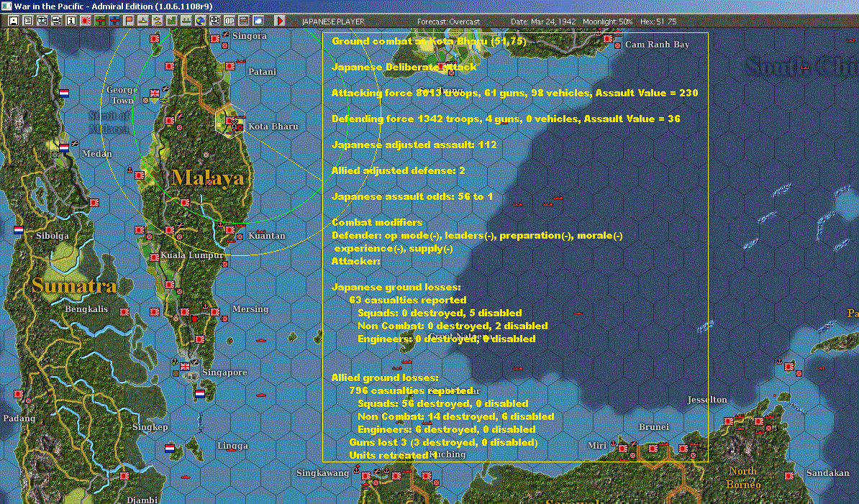
Task: Click the 'Defending force 1342 troops' line
Action: pyautogui.click(x=506, y=119)
